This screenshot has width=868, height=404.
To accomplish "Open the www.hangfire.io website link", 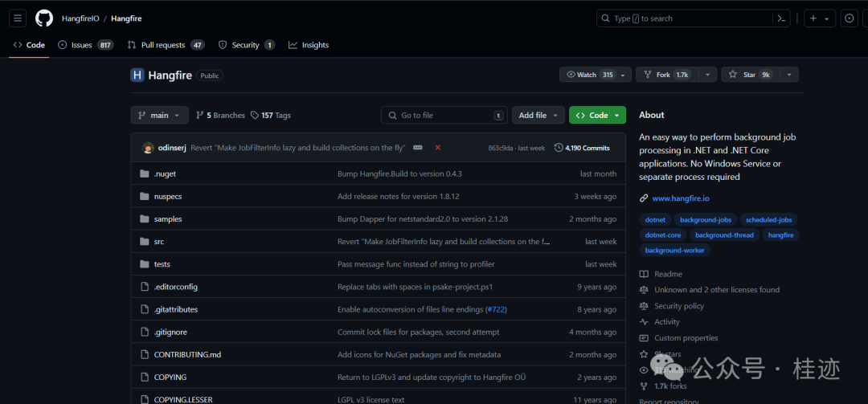I will tap(680, 198).
